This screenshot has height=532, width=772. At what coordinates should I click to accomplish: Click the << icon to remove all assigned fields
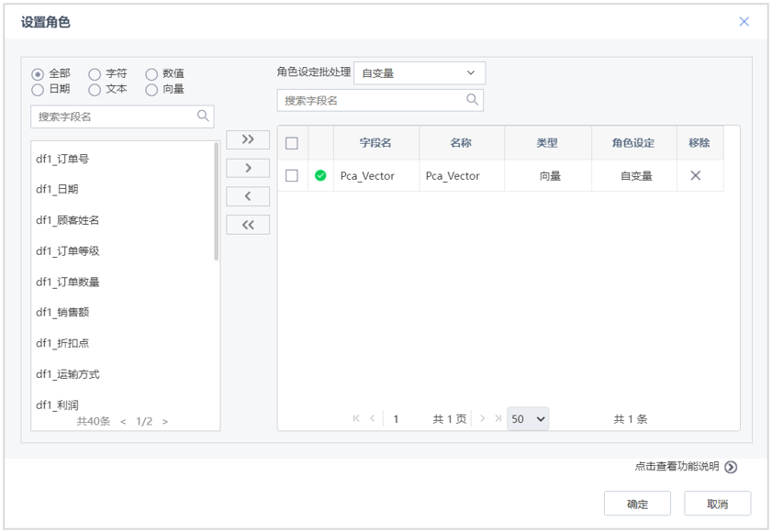247,224
